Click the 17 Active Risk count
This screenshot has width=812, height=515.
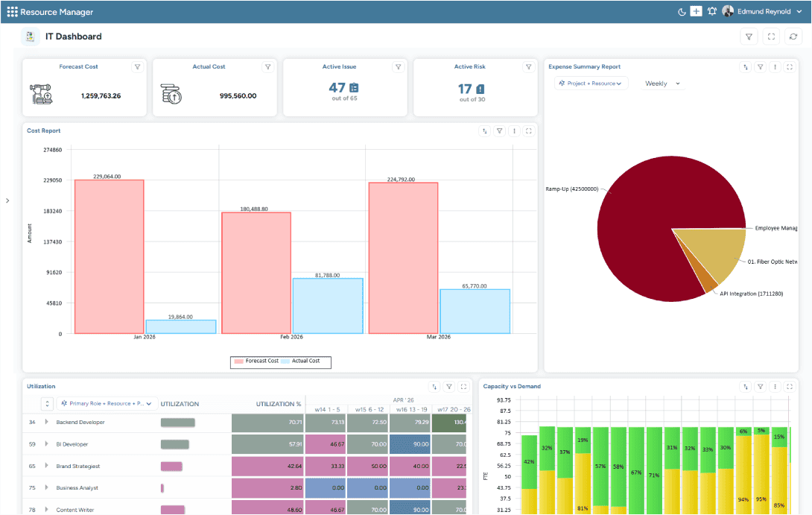pos(465,89)
